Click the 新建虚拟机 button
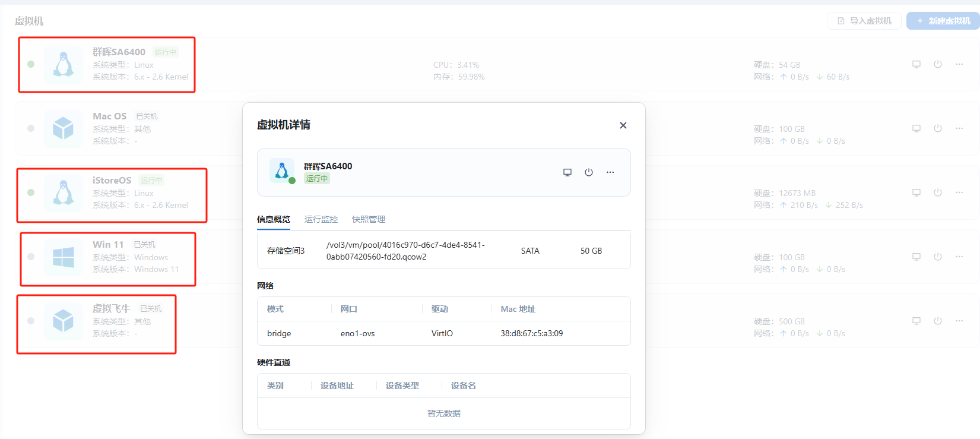 pos(943,21)
